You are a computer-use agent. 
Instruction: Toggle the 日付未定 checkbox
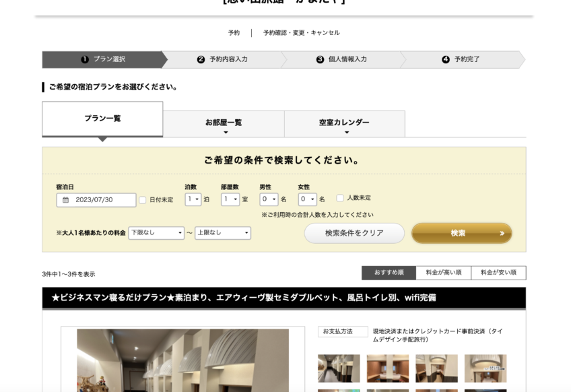click(x=143, y=200)
